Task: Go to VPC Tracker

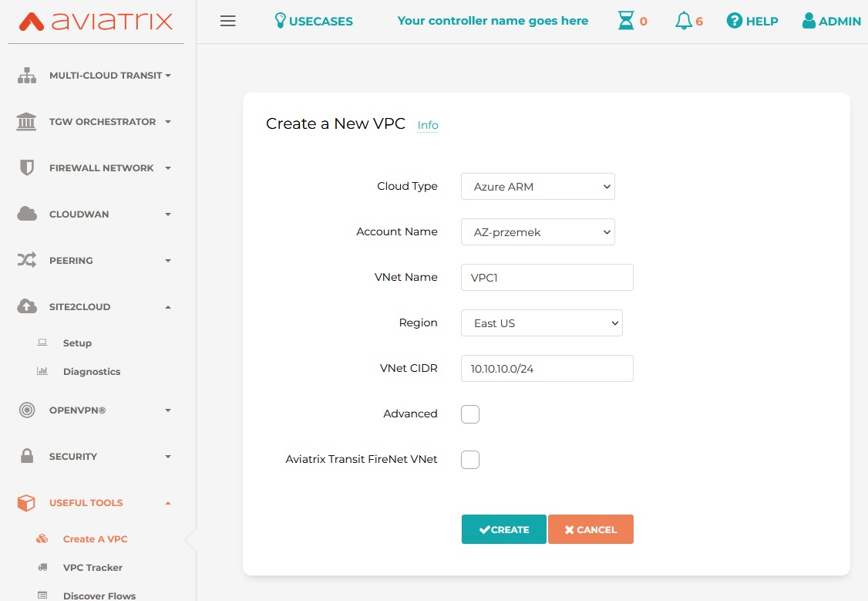Action: 93,567
